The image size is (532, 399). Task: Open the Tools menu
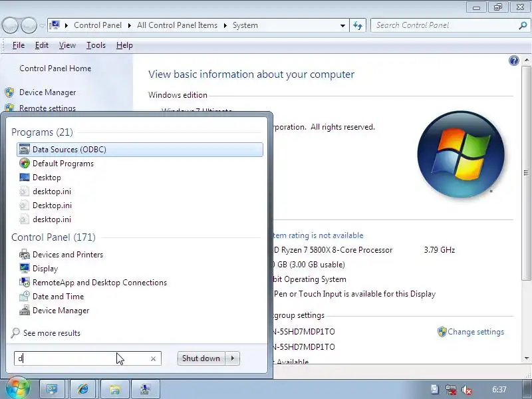(x=96, y=45)
